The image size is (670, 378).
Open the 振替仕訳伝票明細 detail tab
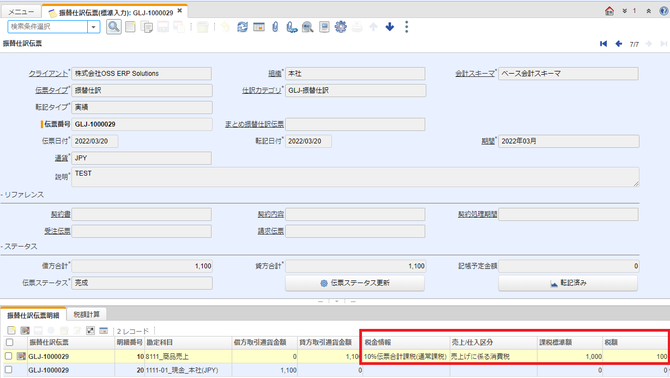tap(33, 315)
